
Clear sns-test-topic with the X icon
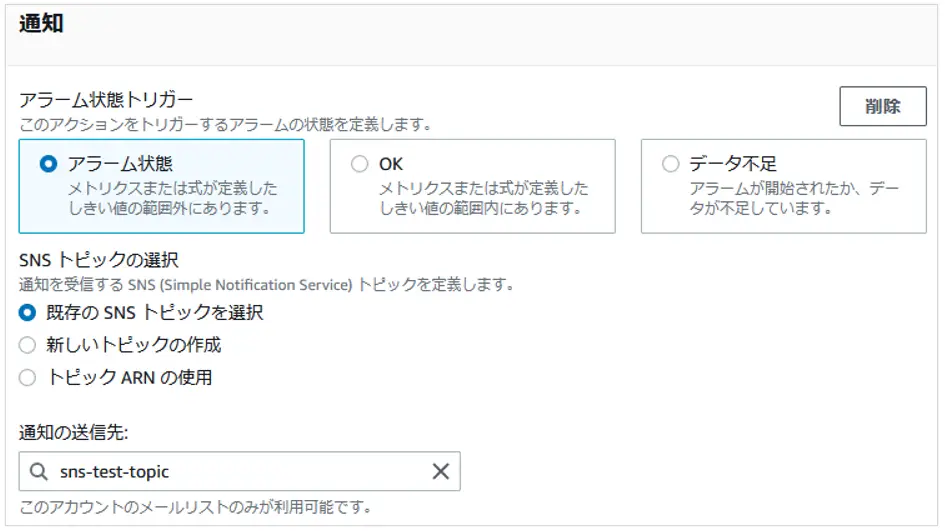[x=441, y=471]
